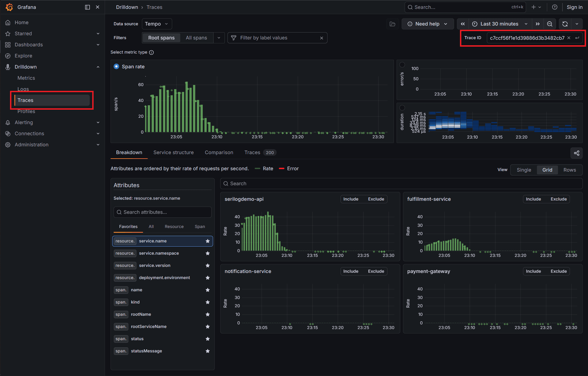Open the saved views folder icon
Viewport: 588px width, 376px height.
tap(392, 24)
